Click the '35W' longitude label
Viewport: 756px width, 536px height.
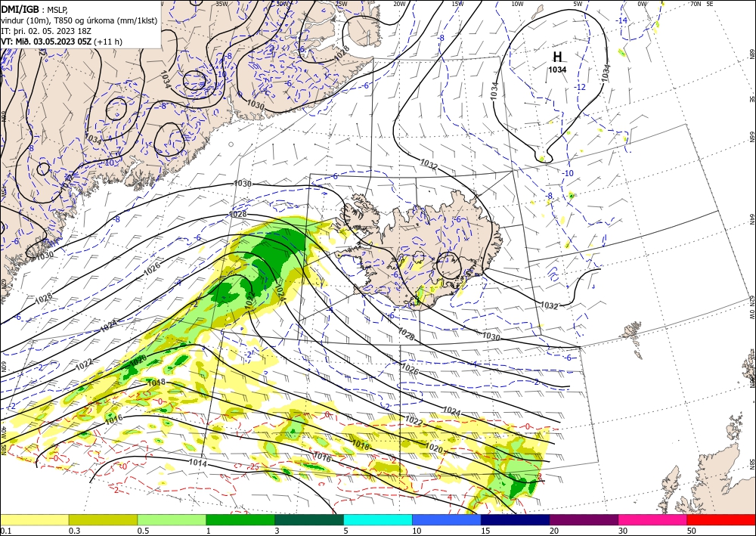click(x=222, y=4)
